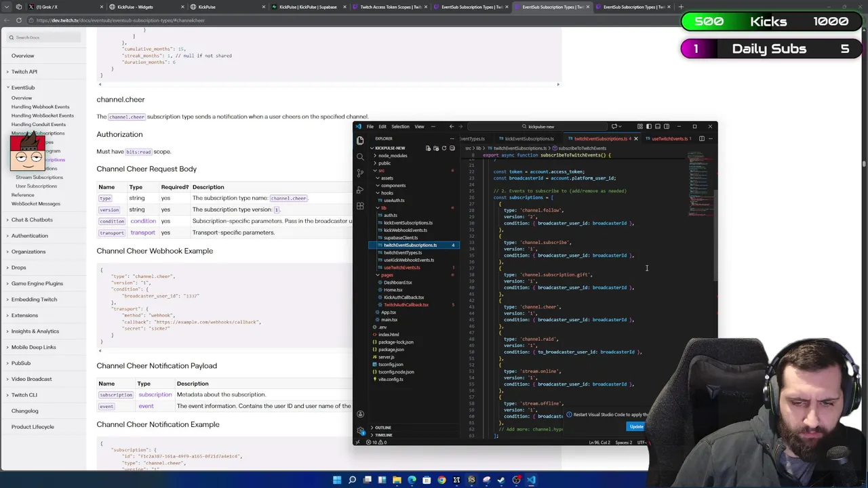Open remote window indicator in status bar
The height and width of the screenshot is (488, 868).
click(x=357, y=442)
